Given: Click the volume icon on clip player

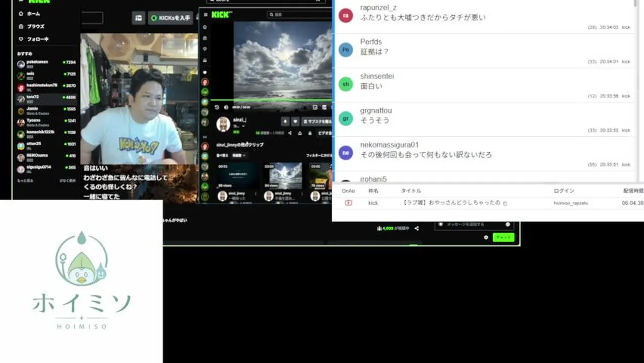Looking at the screenshot, I should point(226,107).
